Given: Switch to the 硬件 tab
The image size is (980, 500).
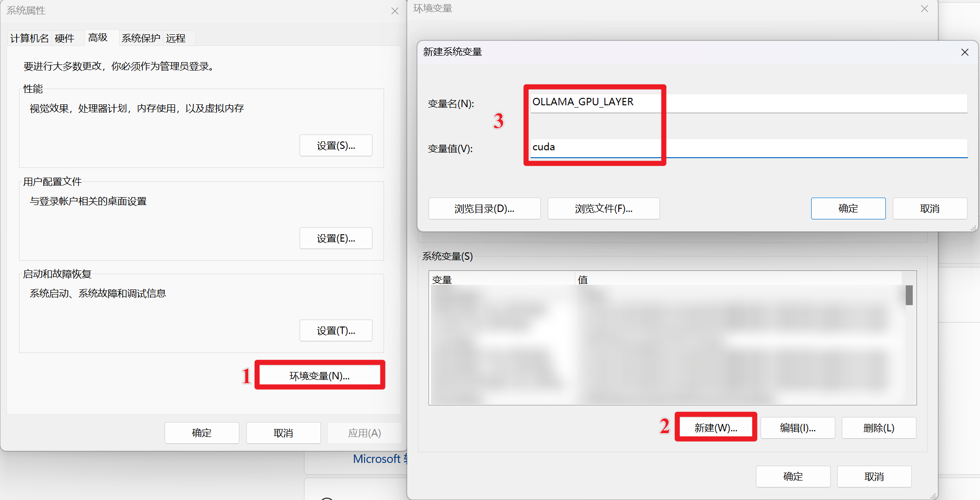Looking at the screenshot, I should click(64, 38).
